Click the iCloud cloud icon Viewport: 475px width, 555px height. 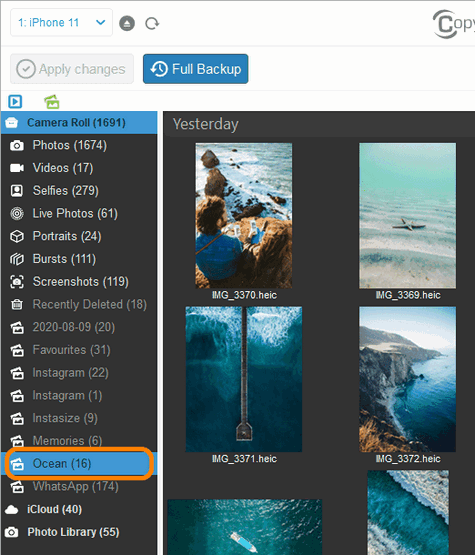pos(12,510)
